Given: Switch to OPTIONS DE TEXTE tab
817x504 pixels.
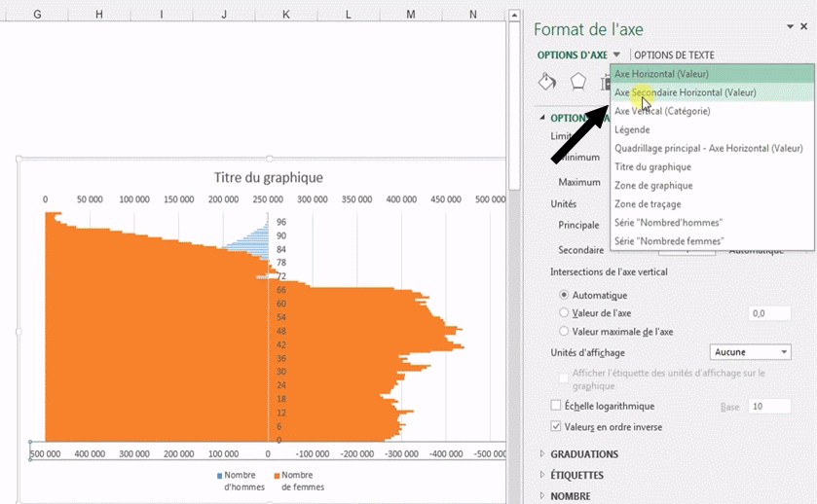Looking at the screenshot, I should click(674, 55).
